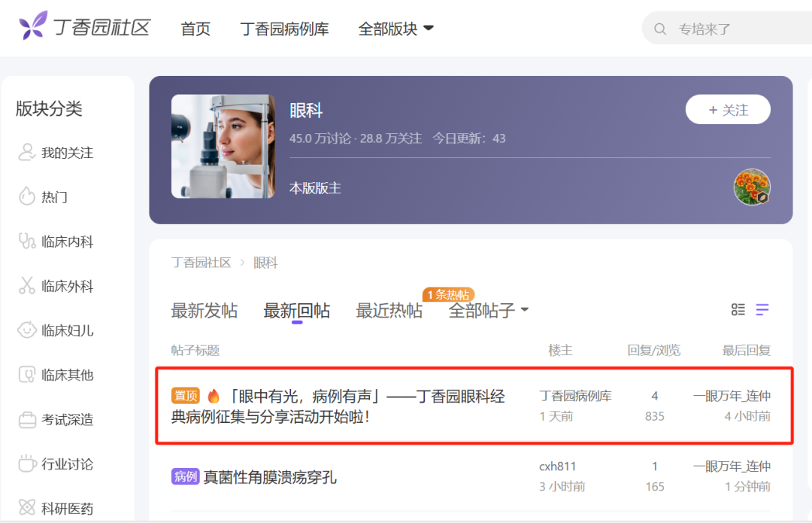Follow the 眼科 board via +关注

727,109
